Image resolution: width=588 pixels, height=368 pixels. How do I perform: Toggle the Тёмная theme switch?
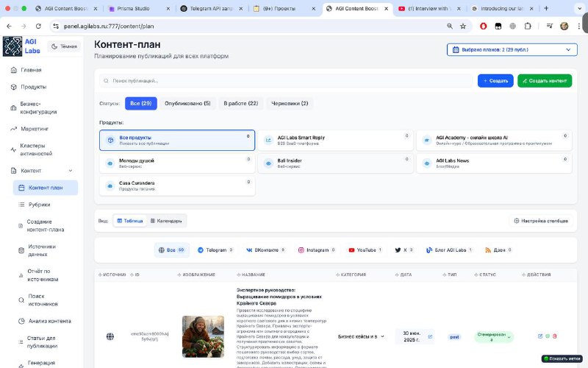coord(64,46)
